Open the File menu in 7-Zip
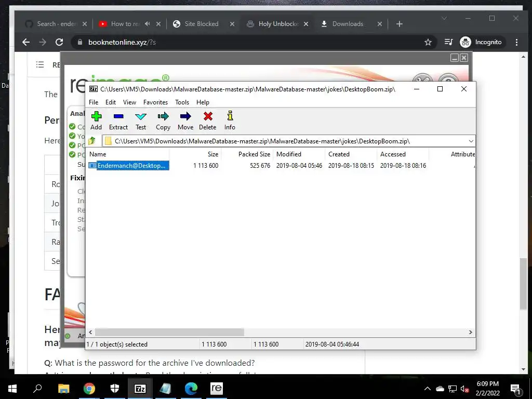 [94, 102]
